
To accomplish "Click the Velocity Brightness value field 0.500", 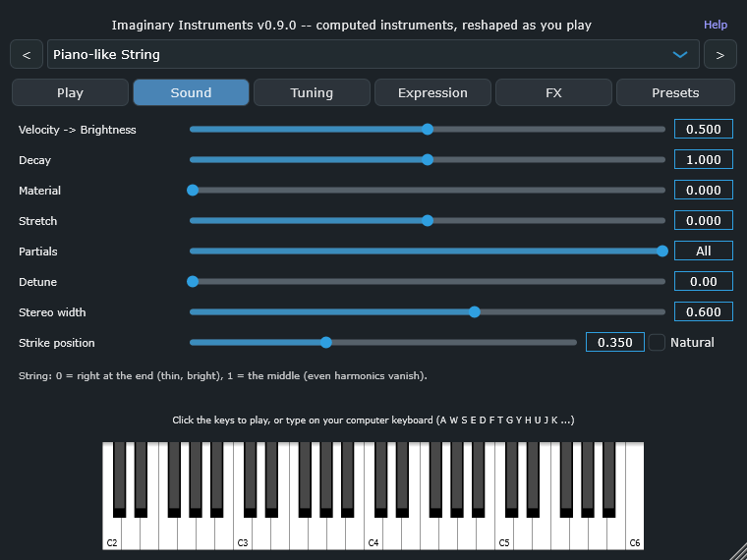I will (x=703, y=129).
